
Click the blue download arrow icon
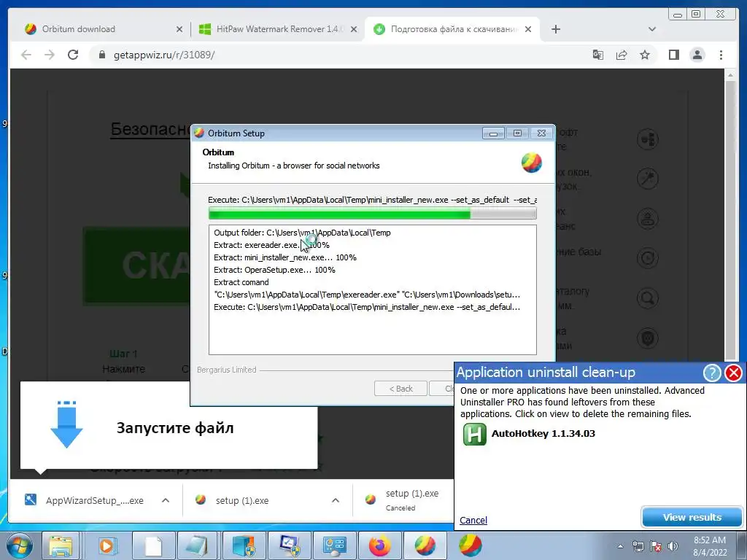coord(66,424)
